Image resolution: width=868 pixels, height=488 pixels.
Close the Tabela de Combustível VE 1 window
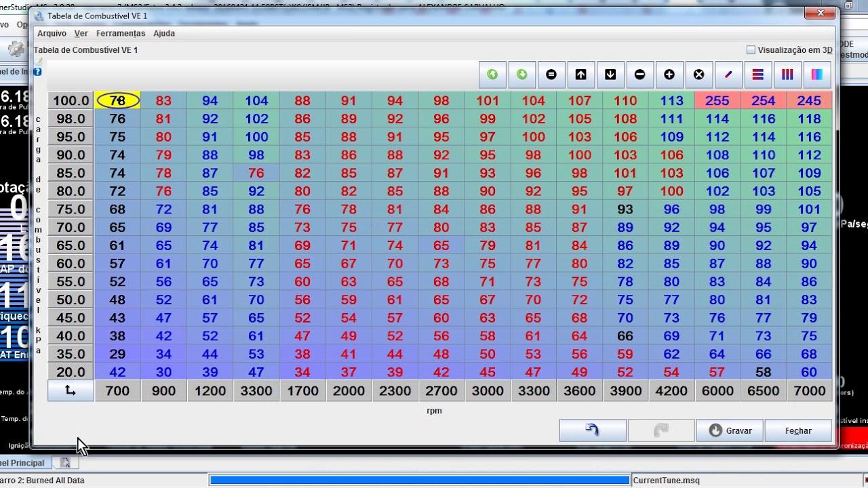pos(821,14)
